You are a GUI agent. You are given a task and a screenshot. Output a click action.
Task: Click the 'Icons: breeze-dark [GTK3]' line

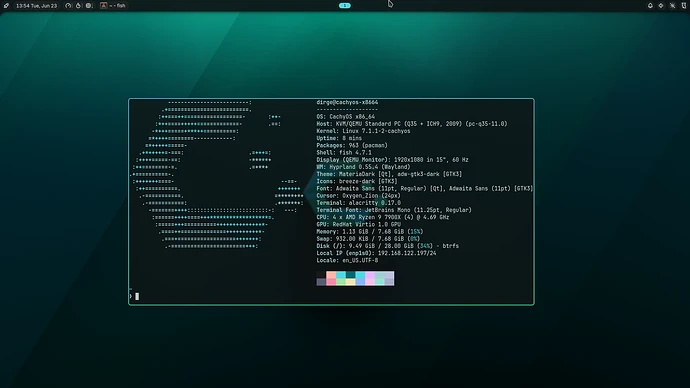(x=357, y=181)
